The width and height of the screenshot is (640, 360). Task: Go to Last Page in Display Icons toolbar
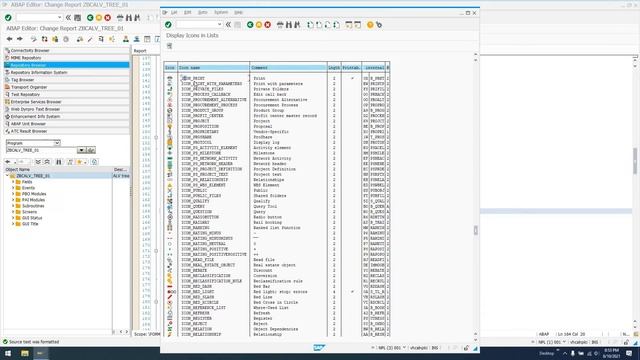click(336, 25)
